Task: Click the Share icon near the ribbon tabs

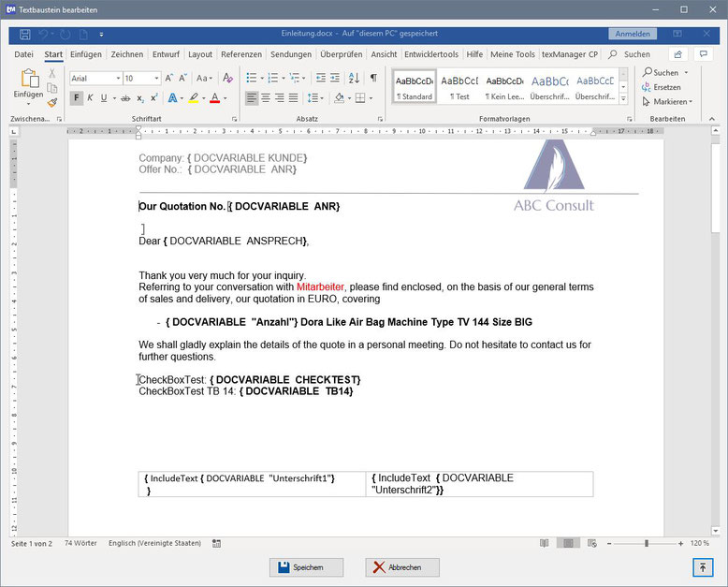Action: (x=677, y=54)
